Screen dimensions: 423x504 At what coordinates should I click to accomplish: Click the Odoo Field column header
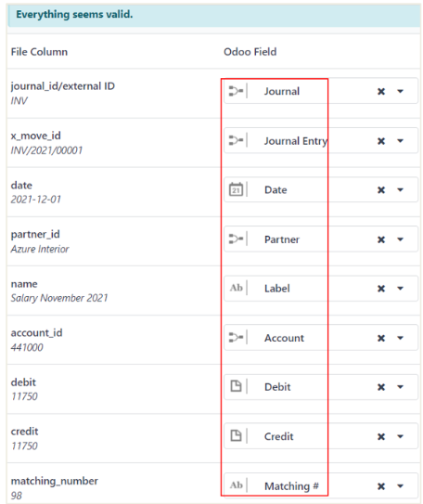[250, 52]
